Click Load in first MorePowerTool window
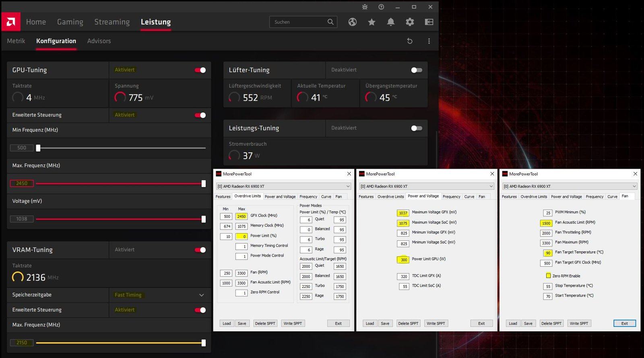The image size is (644, 358). pos(227,323)
